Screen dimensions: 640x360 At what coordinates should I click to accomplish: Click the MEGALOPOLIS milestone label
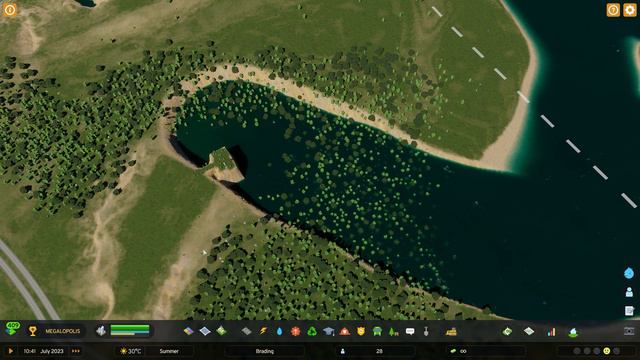pos(62,331)
